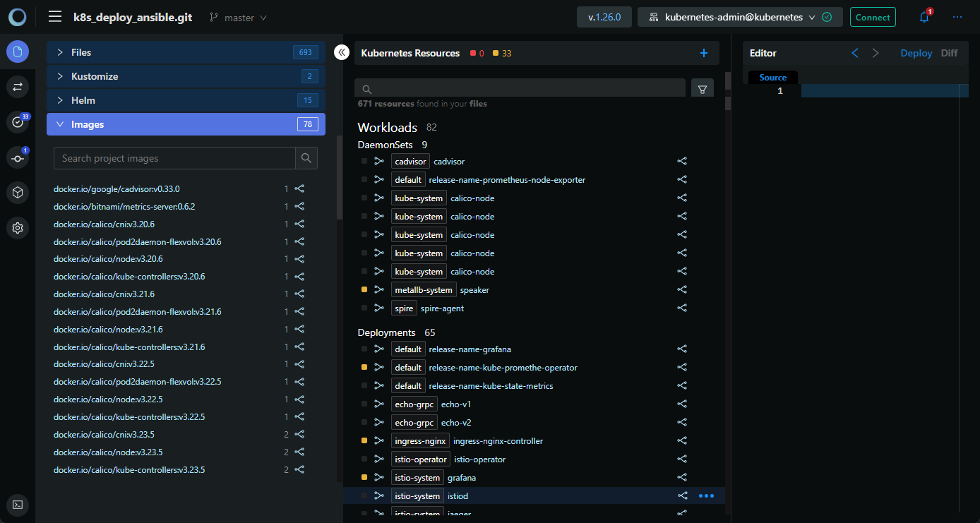
Task: Add new resource with plus icon
Action: click(703, 53)
